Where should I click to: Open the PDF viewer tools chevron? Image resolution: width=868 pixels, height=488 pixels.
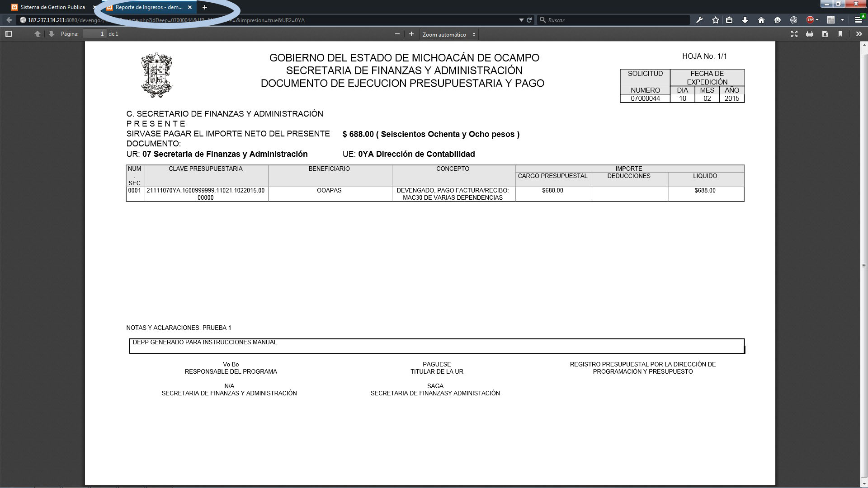coord(859,34)
